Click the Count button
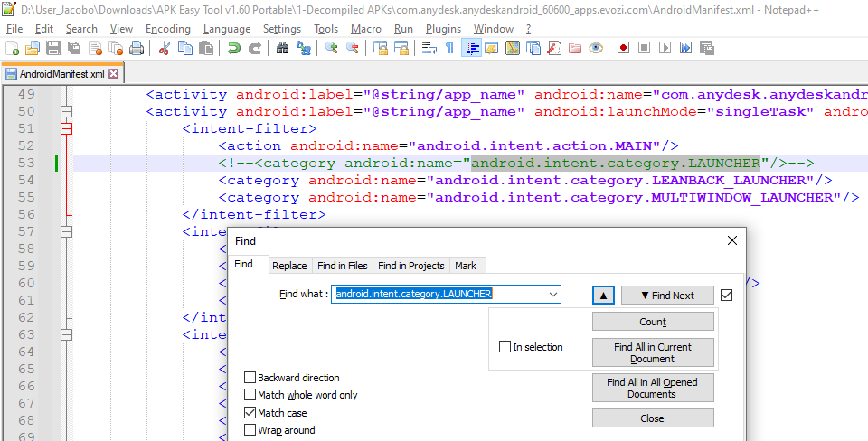Image resolution: width=868 pixels, height=441 pixels. click(x=653, y=322)
